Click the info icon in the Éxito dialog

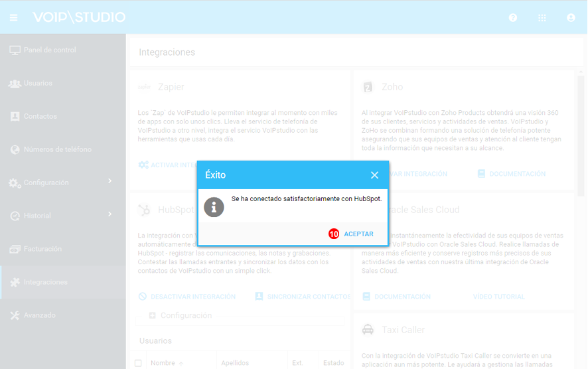point(214,207)
